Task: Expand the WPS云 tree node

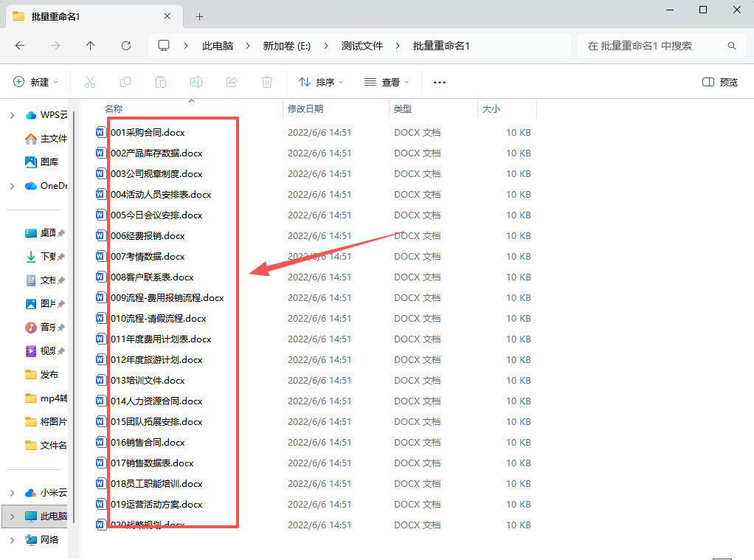Action: 12,115
